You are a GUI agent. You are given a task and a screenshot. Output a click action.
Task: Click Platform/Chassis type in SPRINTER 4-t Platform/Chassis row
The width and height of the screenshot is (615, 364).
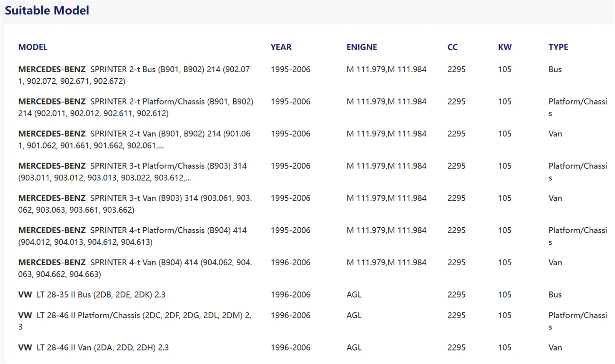578,236
